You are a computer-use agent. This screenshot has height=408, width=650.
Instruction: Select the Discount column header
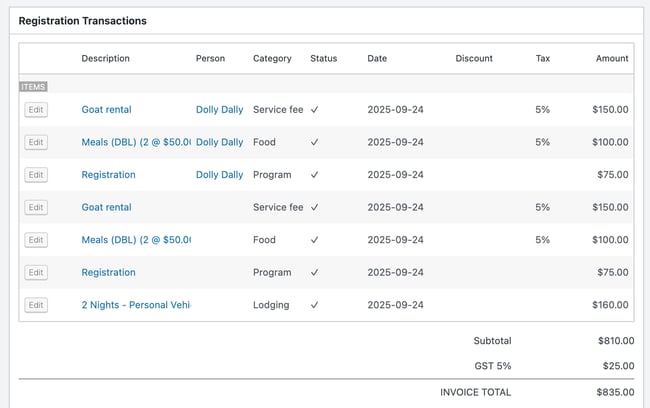point(473,58)
